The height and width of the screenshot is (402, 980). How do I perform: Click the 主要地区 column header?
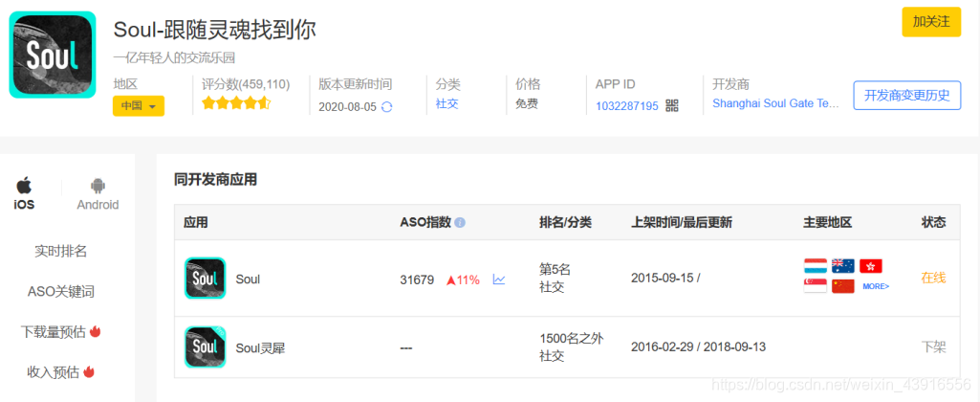tap(827, 222)
